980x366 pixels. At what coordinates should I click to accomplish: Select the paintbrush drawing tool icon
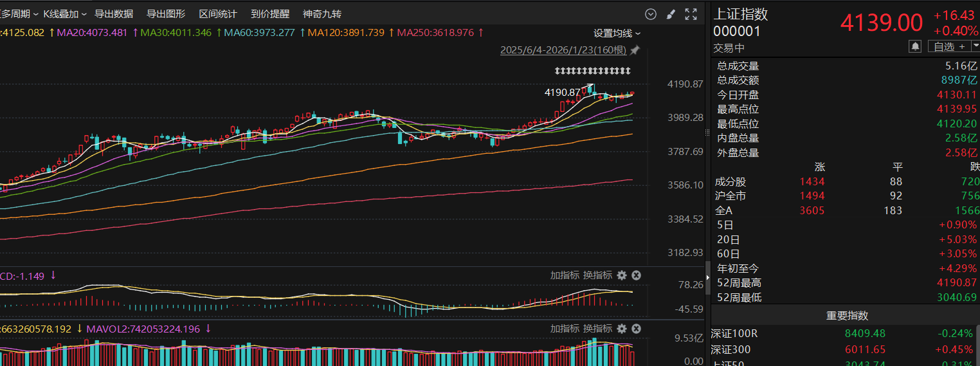point(670,14)
